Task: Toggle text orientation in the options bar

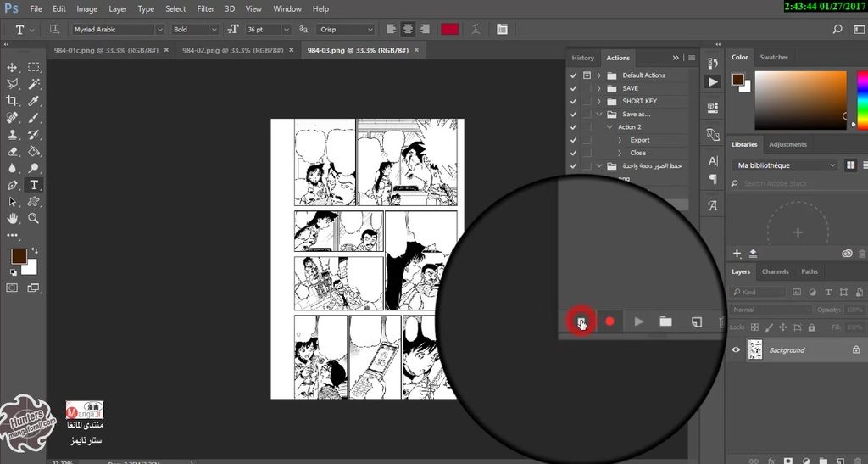Action: [53, 30]
